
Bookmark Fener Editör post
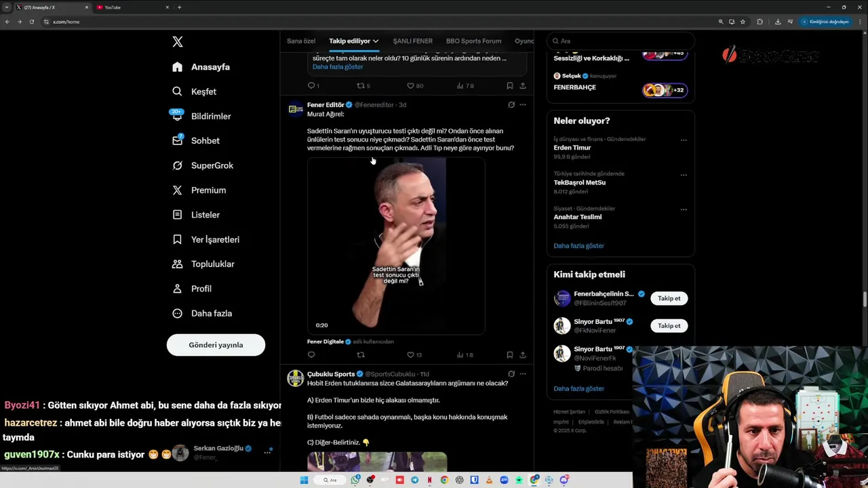pyautogui.click(x=509, y=355)
